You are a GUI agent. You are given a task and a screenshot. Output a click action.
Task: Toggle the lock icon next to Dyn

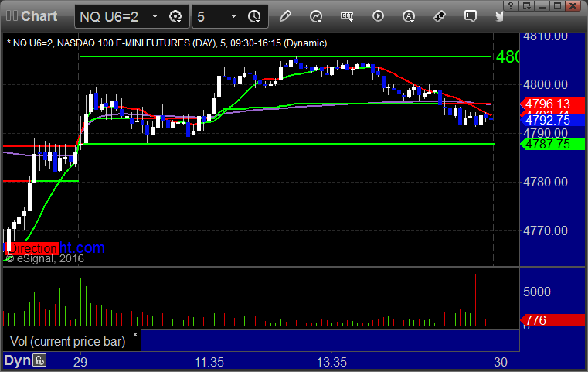pos(39,360)
